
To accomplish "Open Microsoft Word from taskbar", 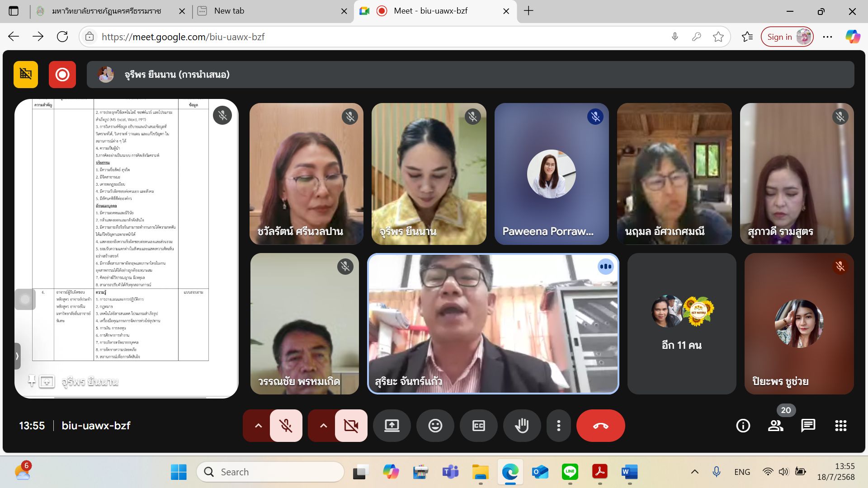I will 629,472.
